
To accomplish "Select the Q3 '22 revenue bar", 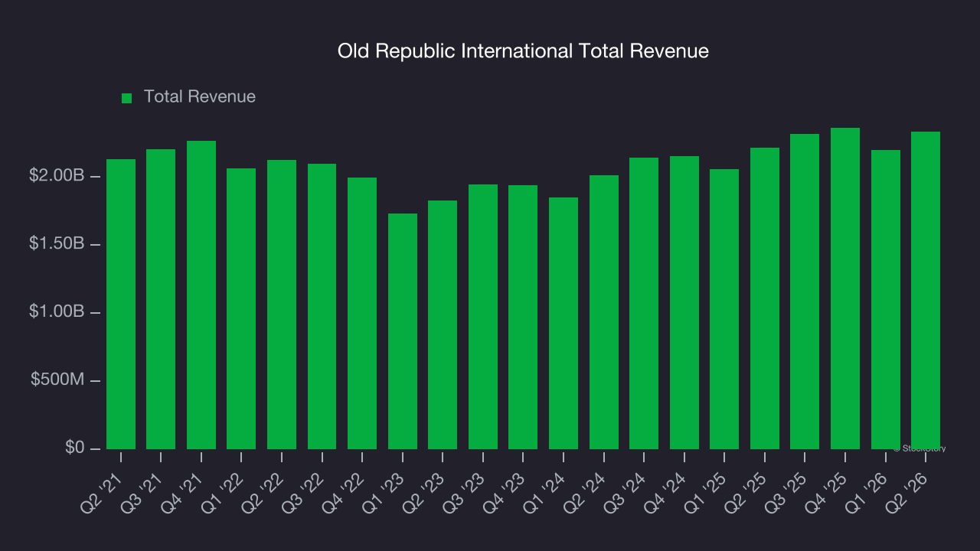I will click(x=322, y=306).
